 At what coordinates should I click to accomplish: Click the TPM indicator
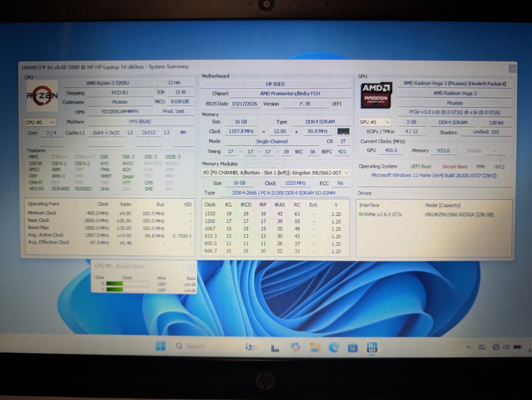click(x=480, y=166)
